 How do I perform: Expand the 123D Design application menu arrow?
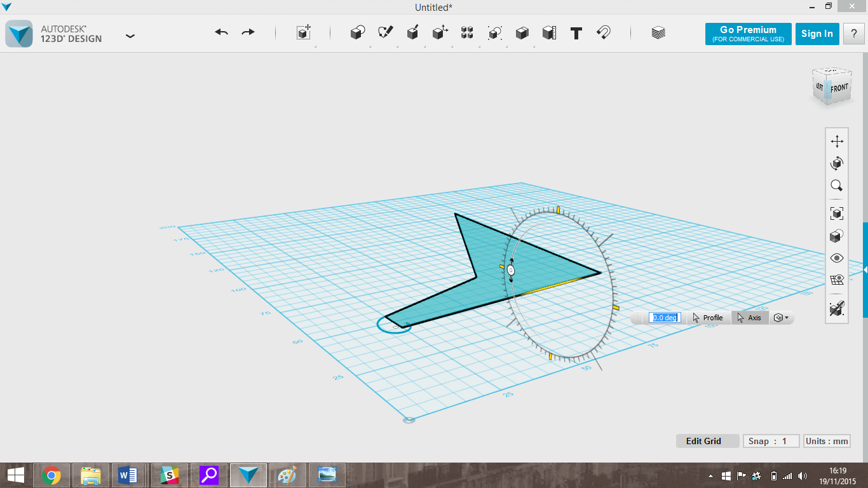pyautogui.click(x=130, y=36)
